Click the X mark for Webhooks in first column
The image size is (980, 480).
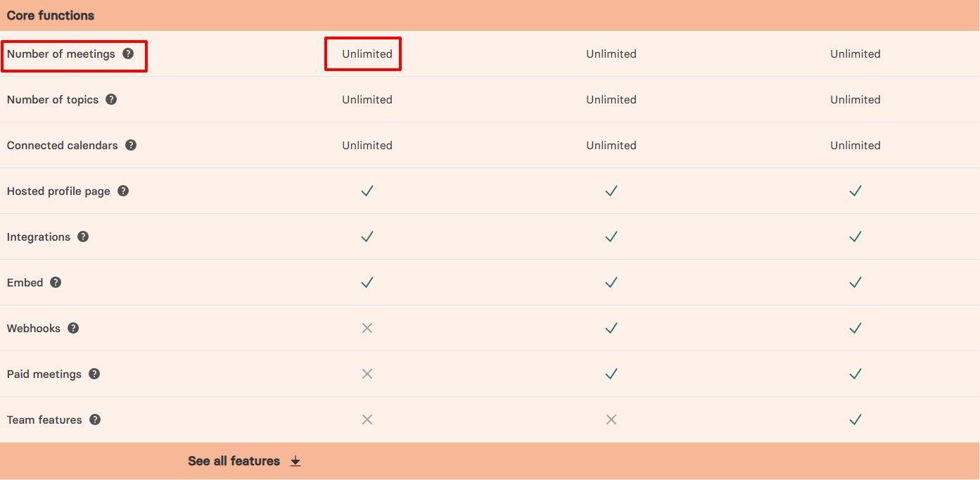click(367, 328)
